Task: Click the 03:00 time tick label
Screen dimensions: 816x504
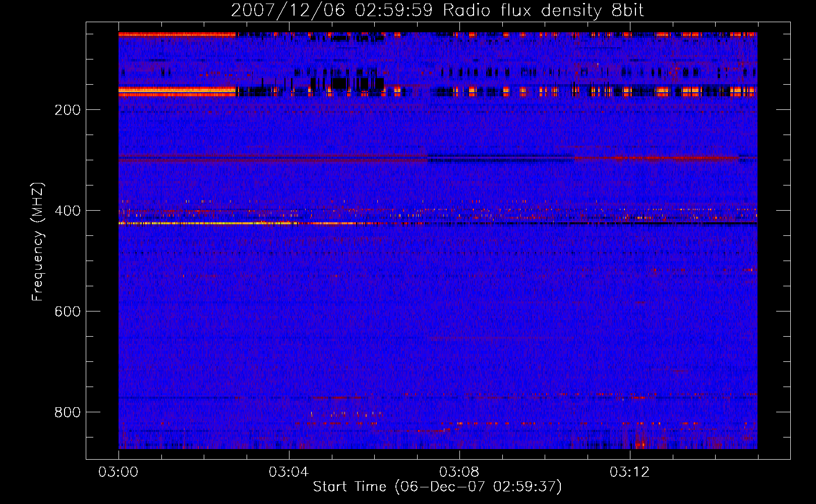Action: 119,472
